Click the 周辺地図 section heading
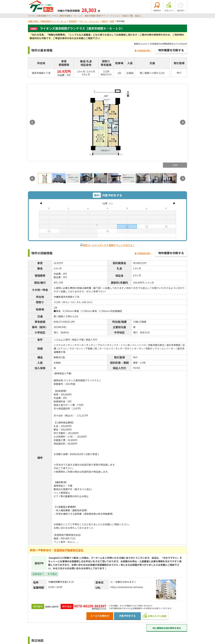 coord(37,640)
